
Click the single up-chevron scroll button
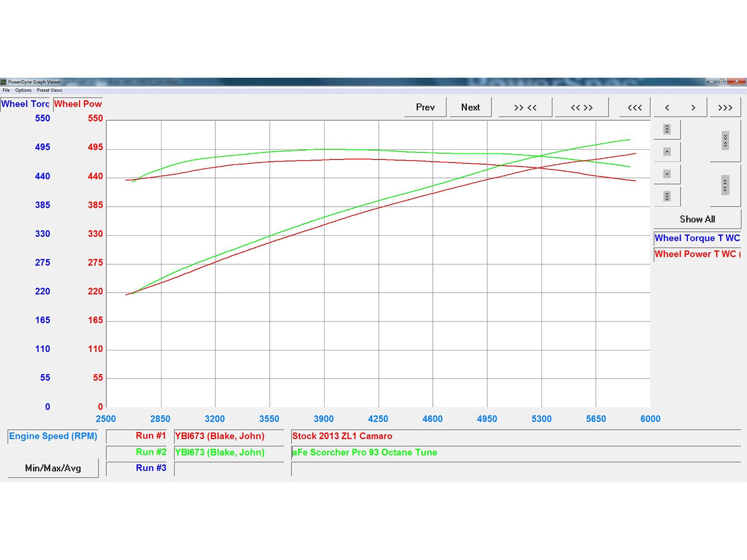tap(667, 152)
